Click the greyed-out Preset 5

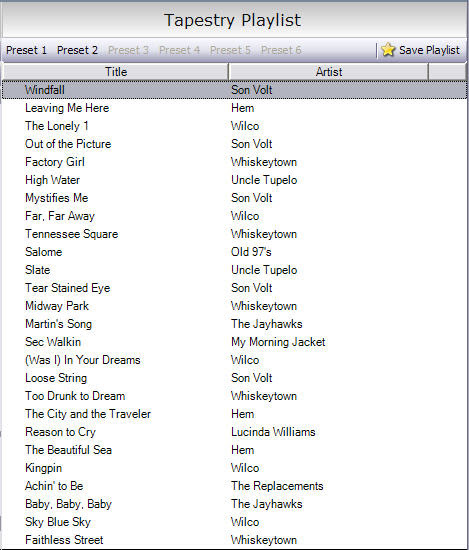(230, 50)
